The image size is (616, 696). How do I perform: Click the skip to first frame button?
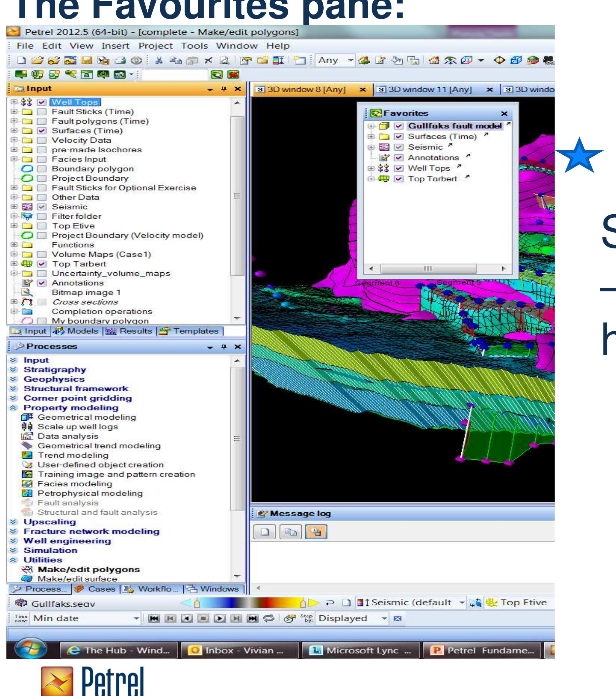[154, 618]
